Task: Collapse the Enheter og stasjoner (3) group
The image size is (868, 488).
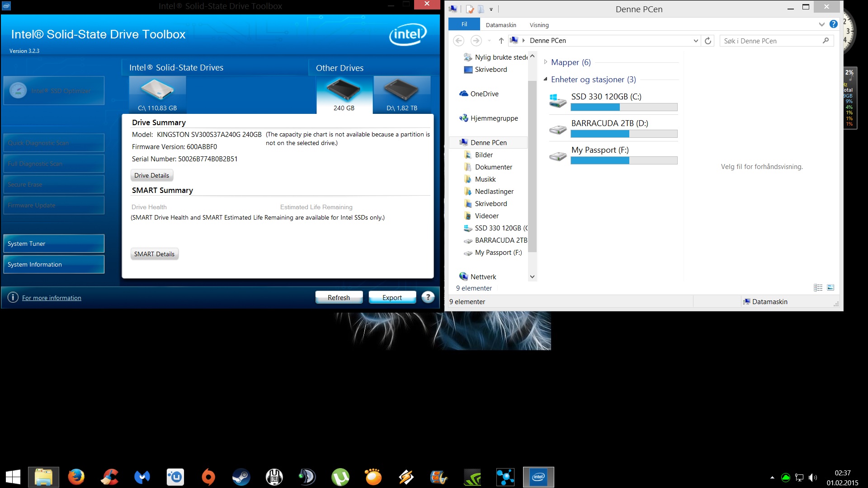Action: pos(546,79)
